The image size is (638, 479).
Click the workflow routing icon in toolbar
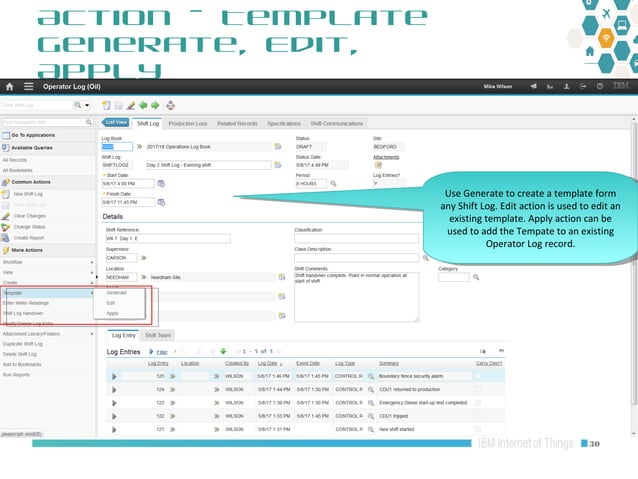[x=170, y=106]
